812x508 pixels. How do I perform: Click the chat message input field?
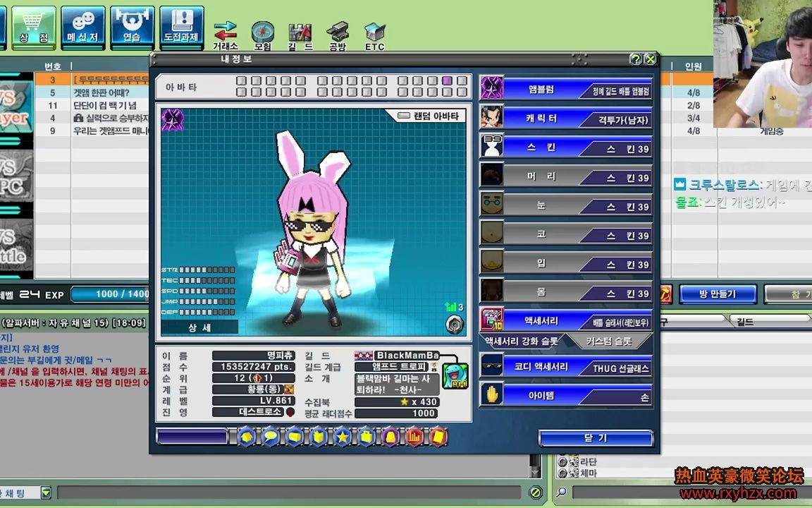(x=289, y=492)
